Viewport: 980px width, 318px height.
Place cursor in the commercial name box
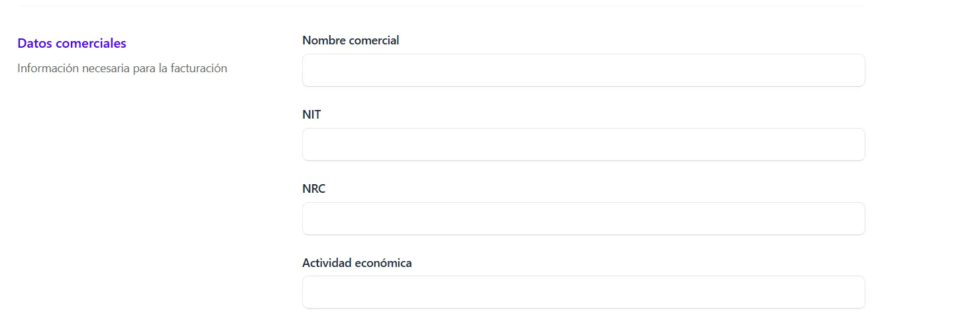coord(583,70)
